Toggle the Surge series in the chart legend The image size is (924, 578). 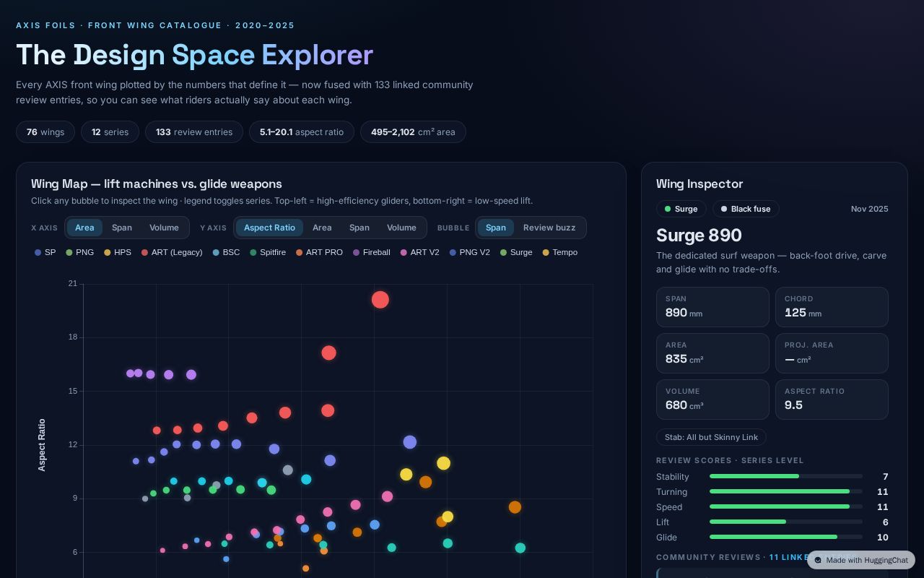516,253
